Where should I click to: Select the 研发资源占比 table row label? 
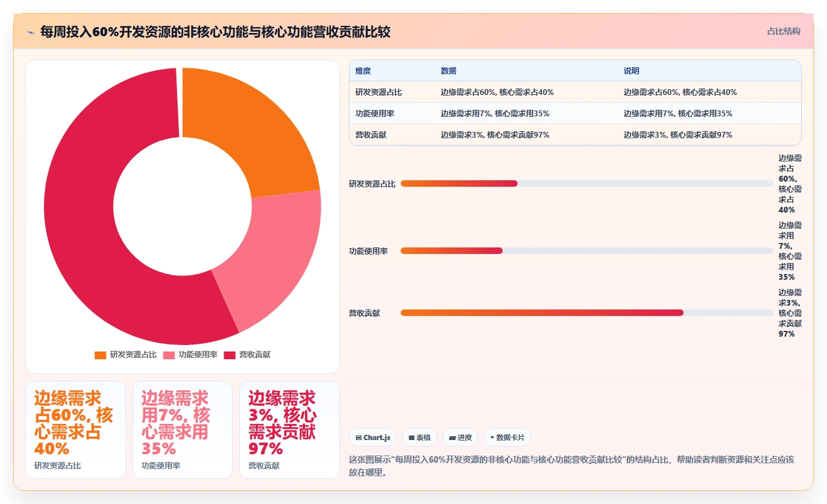(x=379, y=92)
